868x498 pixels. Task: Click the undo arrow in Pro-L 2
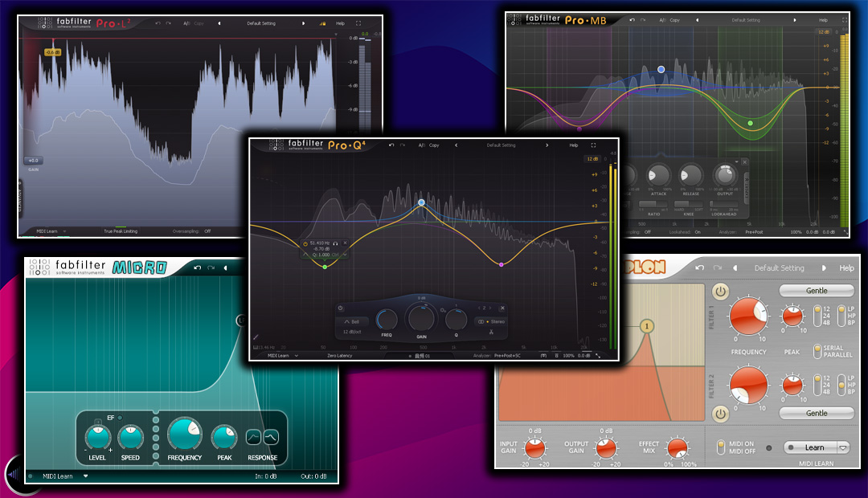tap(158, 23)
